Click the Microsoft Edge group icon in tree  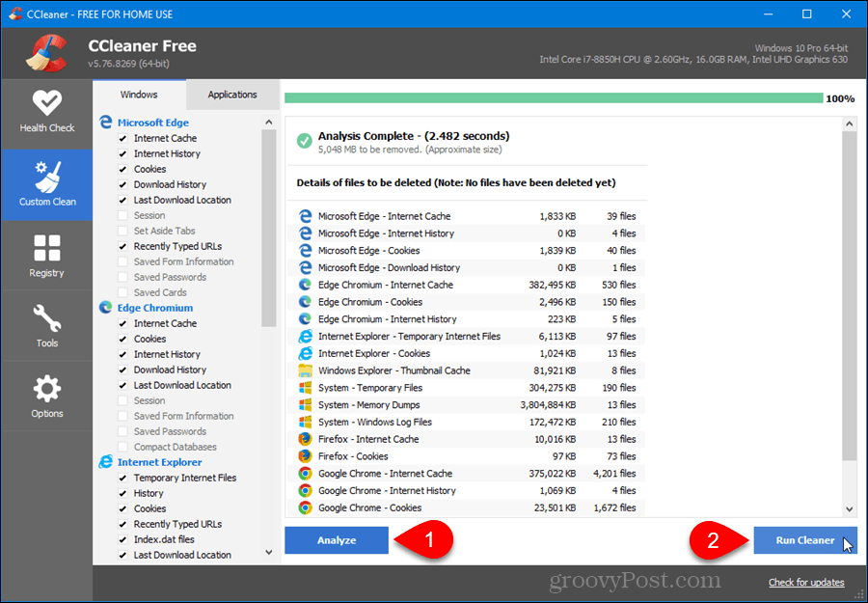pyautogui.click(x=106, y=122)
